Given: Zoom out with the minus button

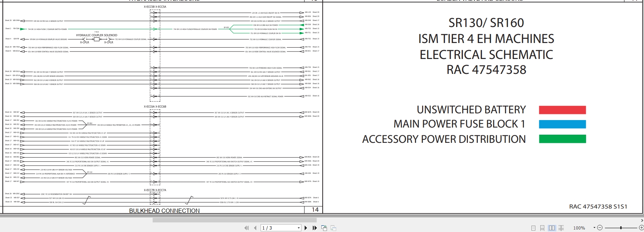Looking at the screenshot, I should click(600, 228).
